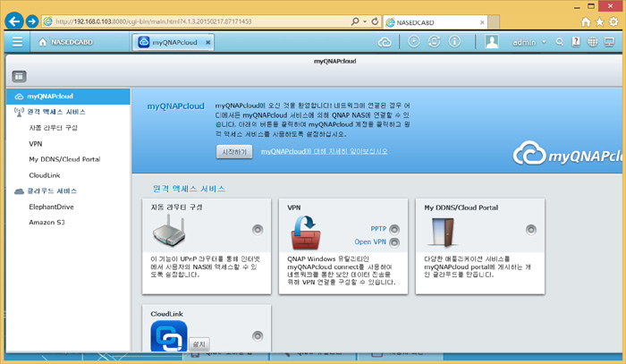This screenshot has height=364, width=626.
Task: Open background tasks clock icon
Action: click(x=413, y=41)
